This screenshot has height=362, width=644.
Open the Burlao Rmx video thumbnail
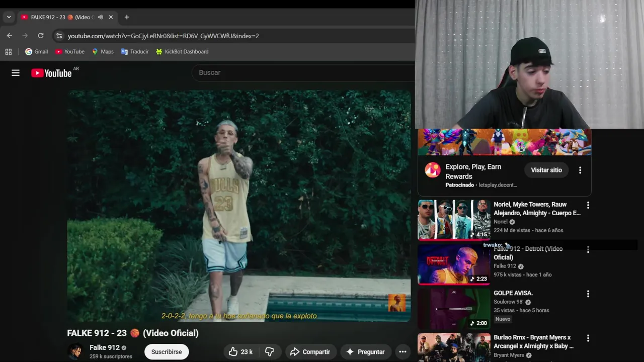[x=454, y=347]
